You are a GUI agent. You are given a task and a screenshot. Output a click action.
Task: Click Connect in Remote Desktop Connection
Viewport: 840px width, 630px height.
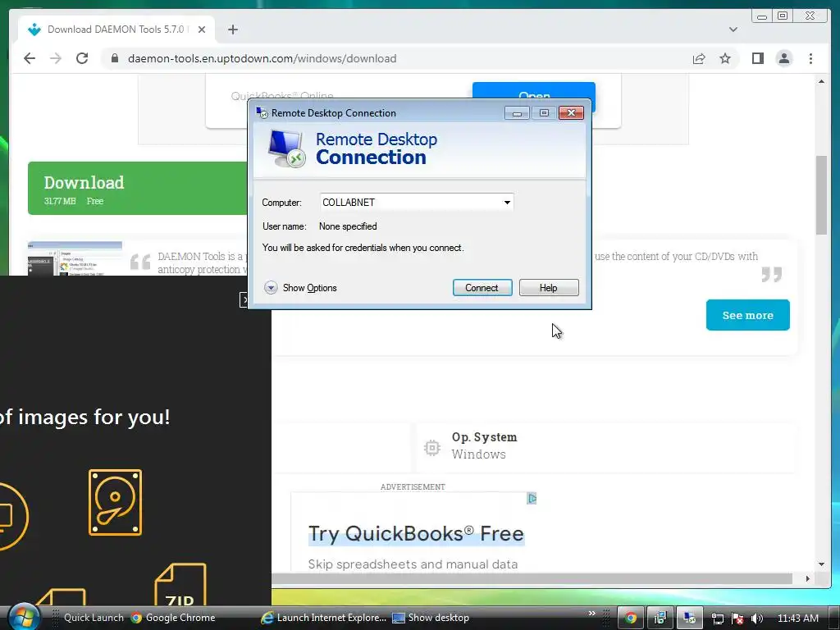[x=482, y=288]
